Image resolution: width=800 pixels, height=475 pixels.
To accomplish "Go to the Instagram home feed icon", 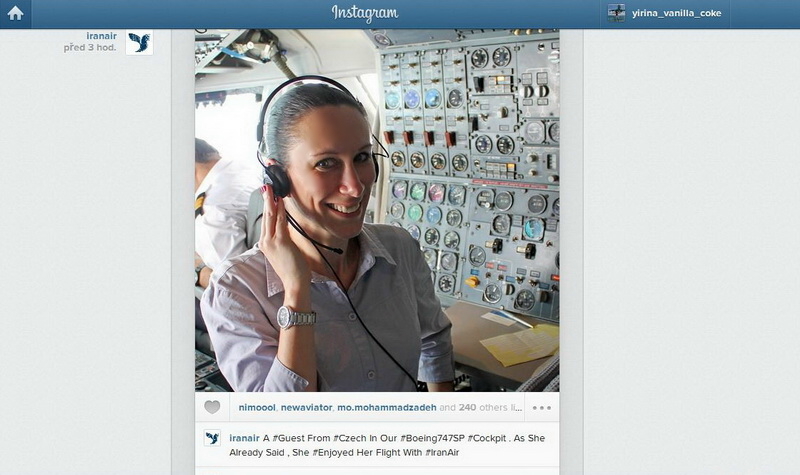I will coord(15,14).
